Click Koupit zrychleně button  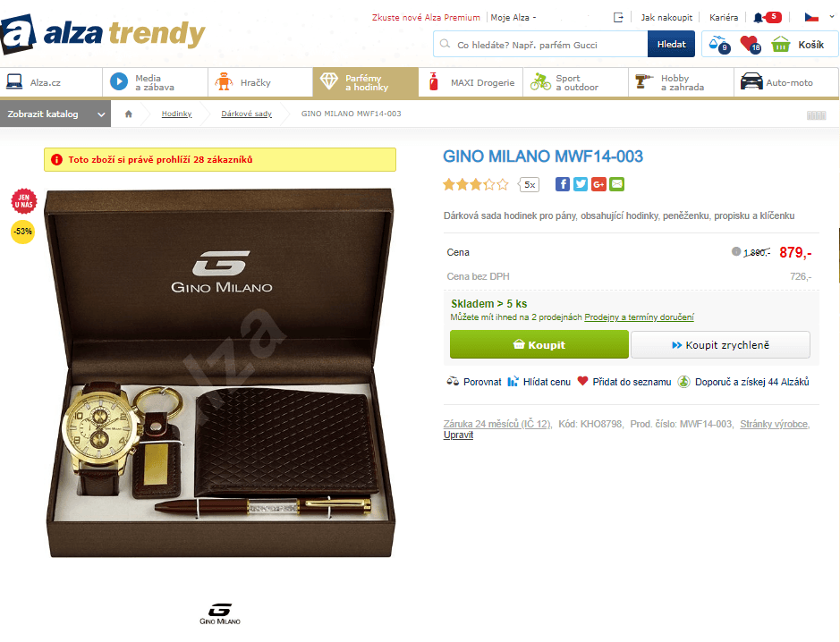(x=720, y=345)
